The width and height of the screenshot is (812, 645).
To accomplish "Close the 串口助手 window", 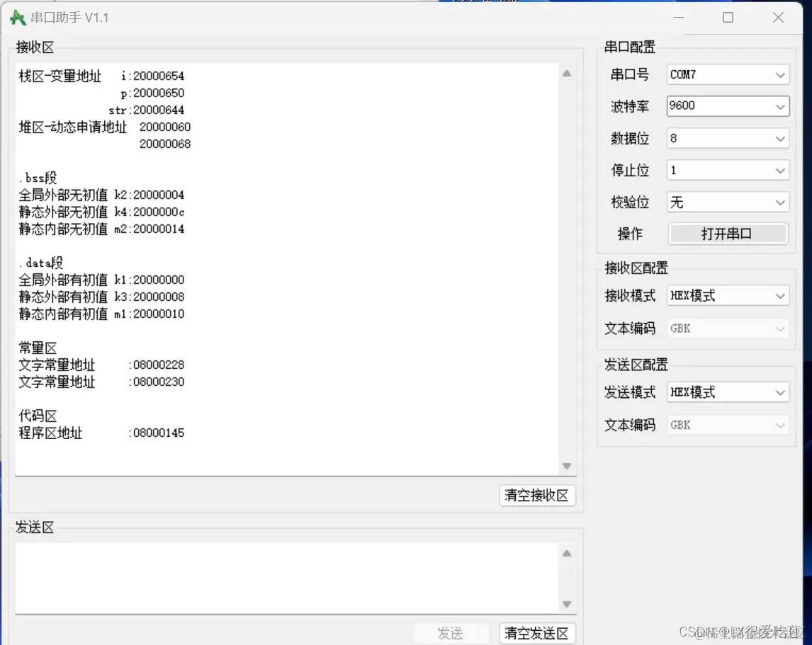I will [778, 18].
